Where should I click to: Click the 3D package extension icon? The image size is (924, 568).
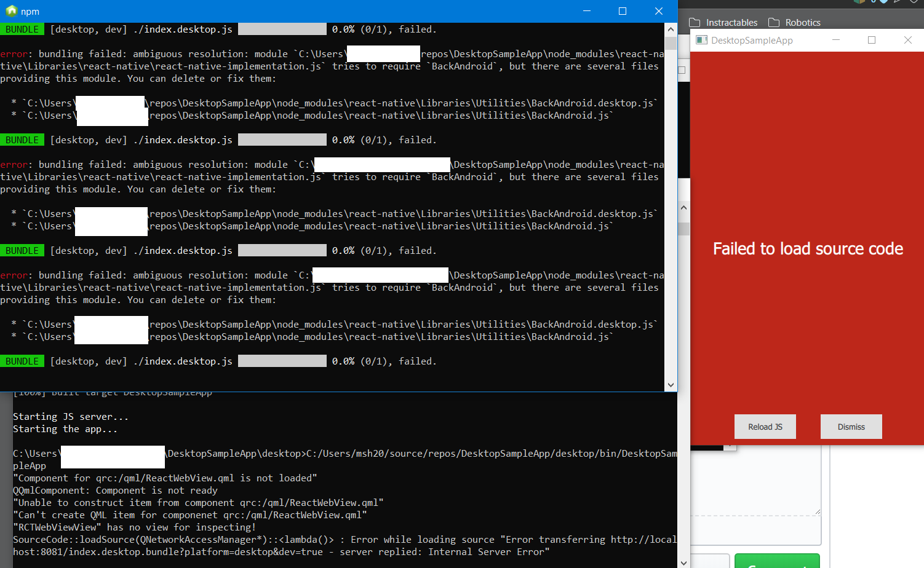(x=859, y=2)
